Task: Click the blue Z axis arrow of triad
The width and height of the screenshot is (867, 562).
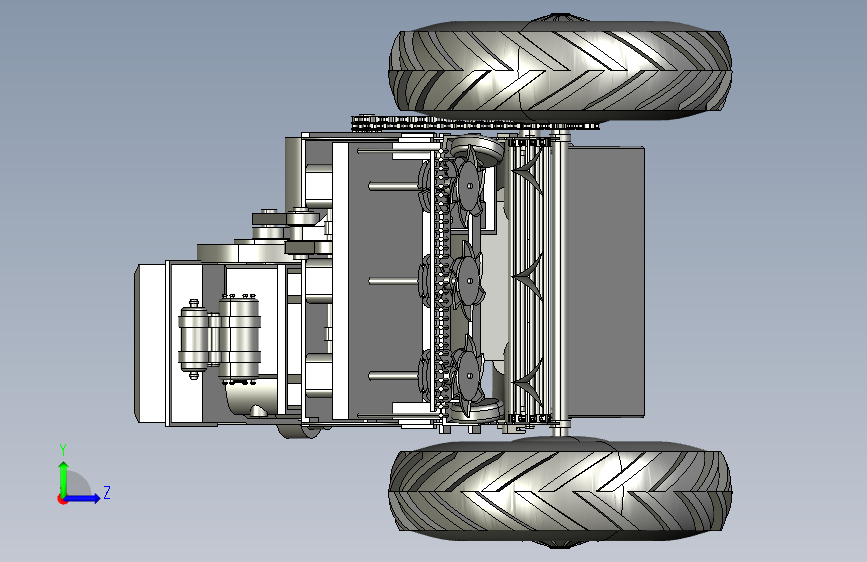Action: tap(83, 498)
